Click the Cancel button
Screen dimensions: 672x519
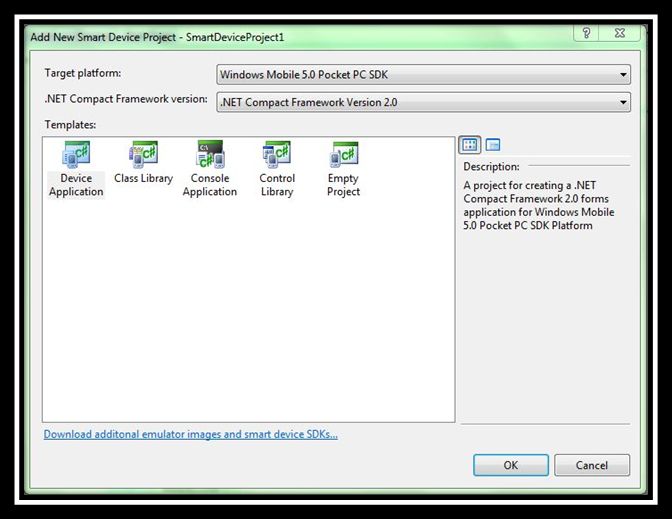tap(592, 465)
